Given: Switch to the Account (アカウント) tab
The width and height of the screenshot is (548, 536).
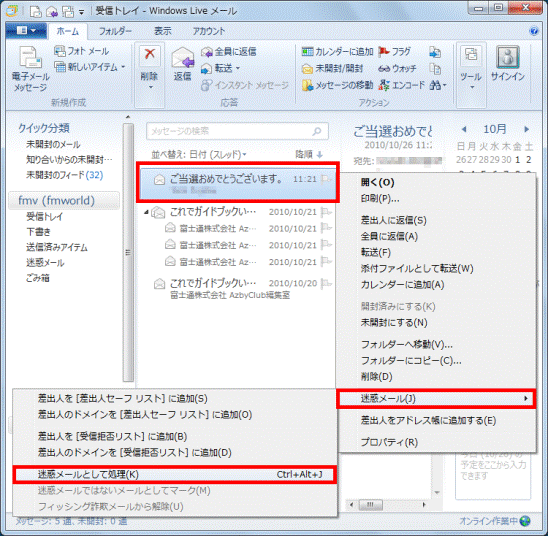Looking at the screenshot, I should pos(209,31).
